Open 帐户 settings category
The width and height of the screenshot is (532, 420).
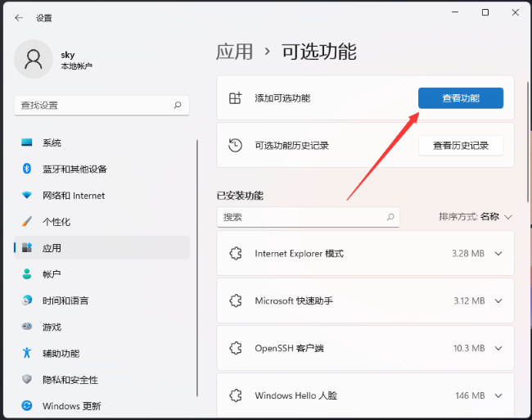point(101,274)
